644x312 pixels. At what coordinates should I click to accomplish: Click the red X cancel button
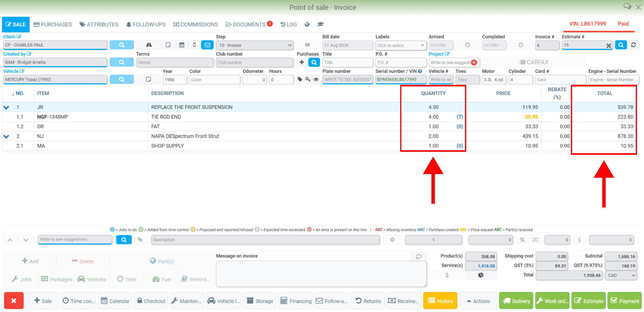[14, 301]
